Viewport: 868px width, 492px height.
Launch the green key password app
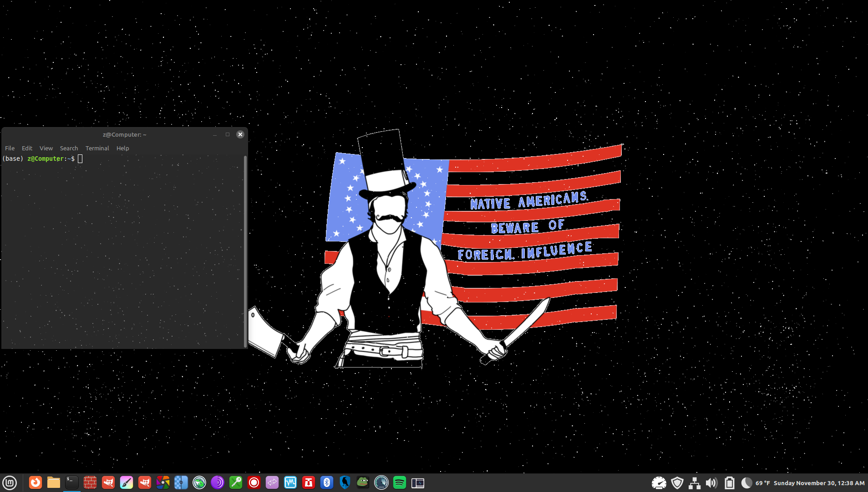coord(236,482)
